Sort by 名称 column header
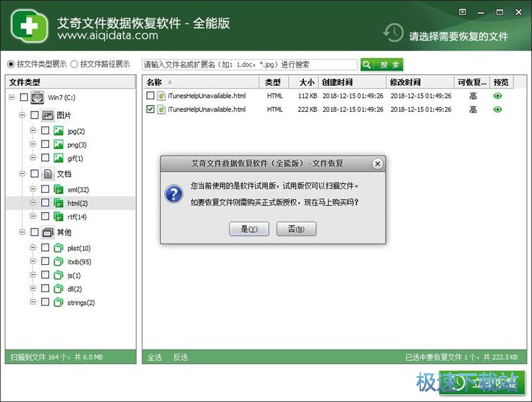The height and width of the screenshot is (402, 532). 201,82
